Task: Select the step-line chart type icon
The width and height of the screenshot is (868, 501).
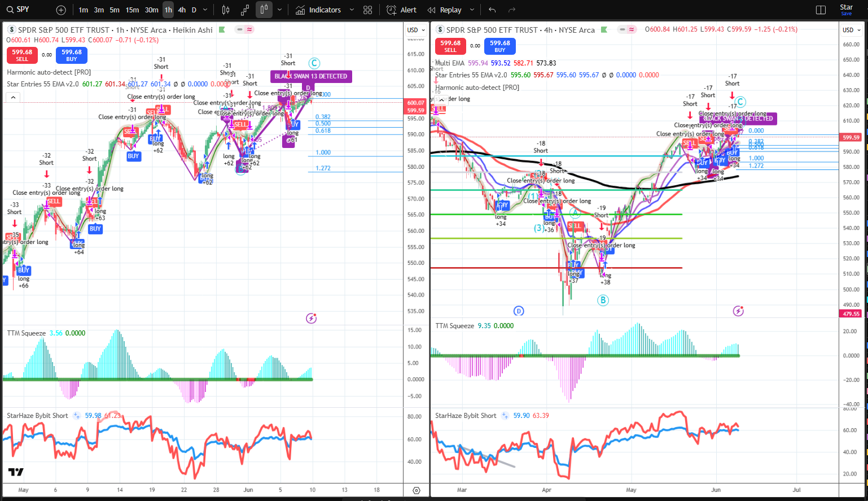Action: tap(245, 10)
